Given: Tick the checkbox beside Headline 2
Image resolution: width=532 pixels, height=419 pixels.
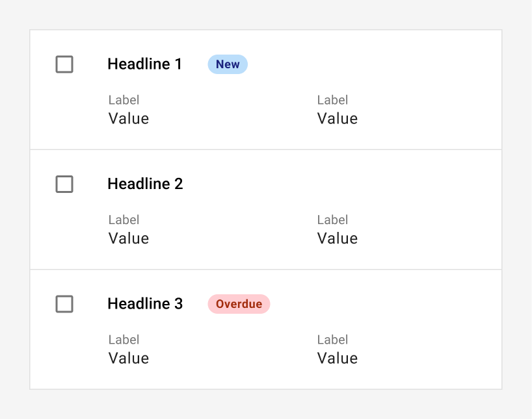Looking at the screenshot, I should tap(64, 184).
